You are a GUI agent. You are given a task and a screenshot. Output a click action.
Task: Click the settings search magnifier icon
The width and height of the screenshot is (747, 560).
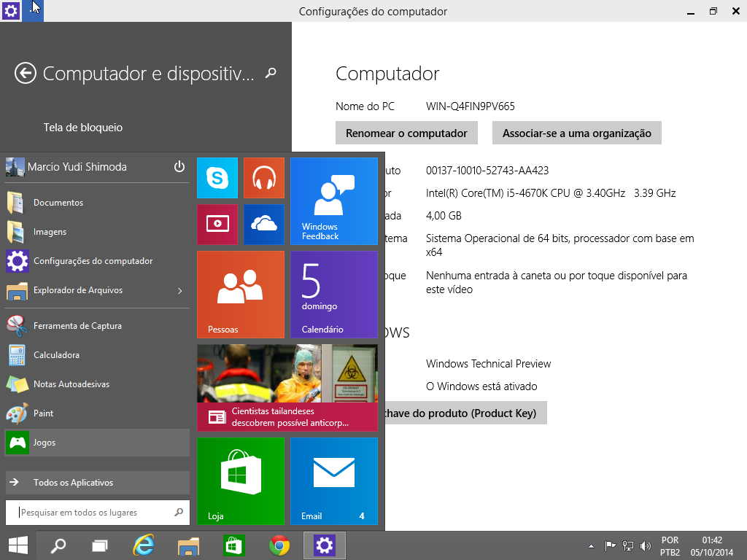point(271,73)
